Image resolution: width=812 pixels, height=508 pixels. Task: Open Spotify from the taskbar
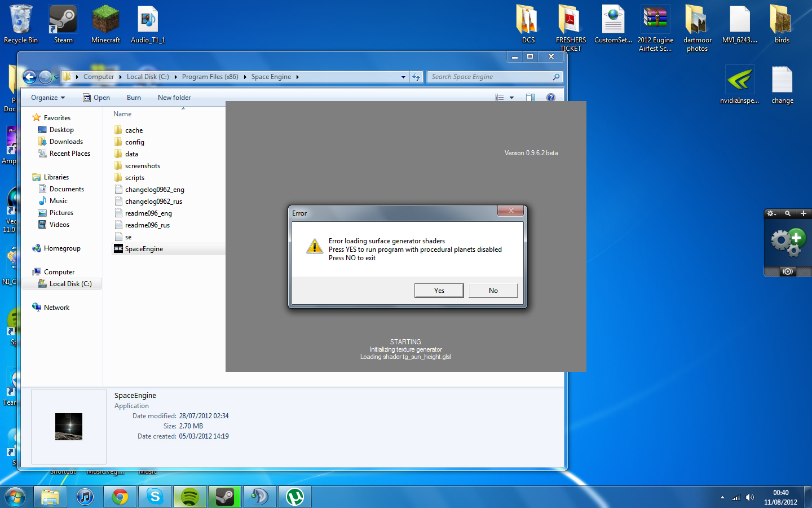coord(189,497)
